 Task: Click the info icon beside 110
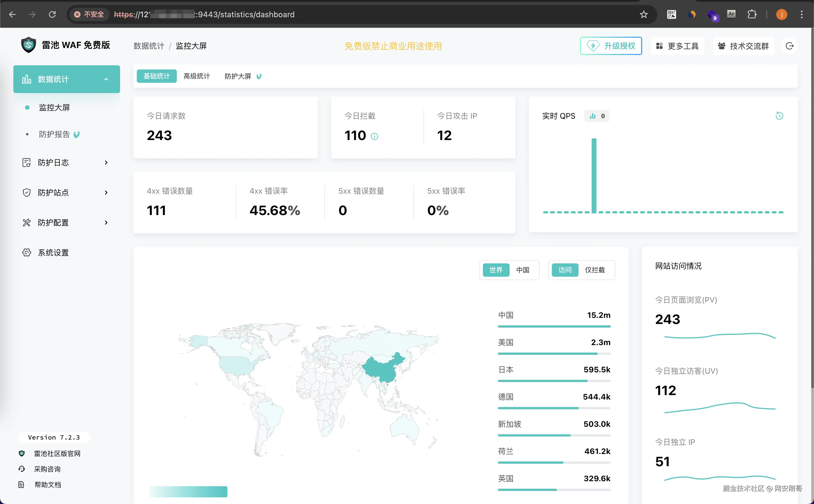tap(374, 136)
